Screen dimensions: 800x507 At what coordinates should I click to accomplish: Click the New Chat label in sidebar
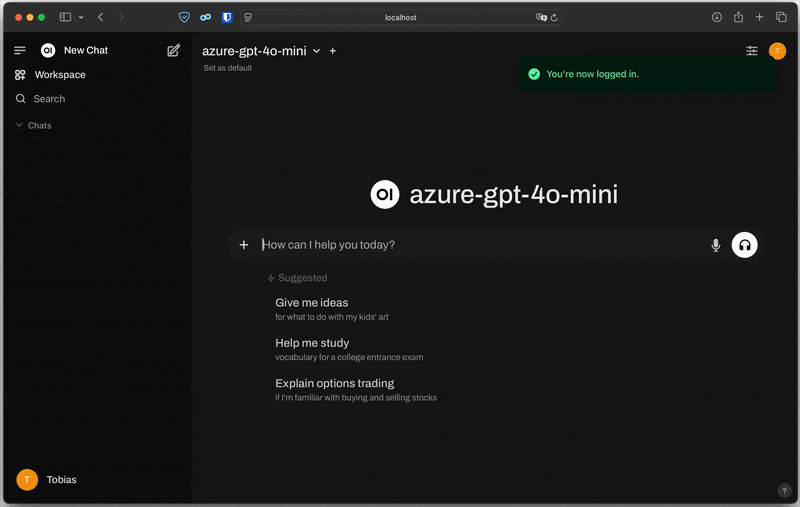(x=86, y=50)
